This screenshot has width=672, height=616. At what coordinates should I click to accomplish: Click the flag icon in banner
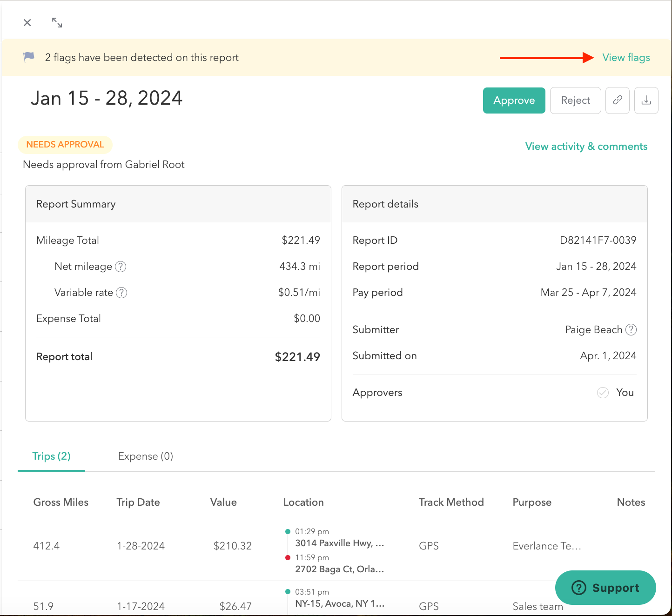point(29,57)
